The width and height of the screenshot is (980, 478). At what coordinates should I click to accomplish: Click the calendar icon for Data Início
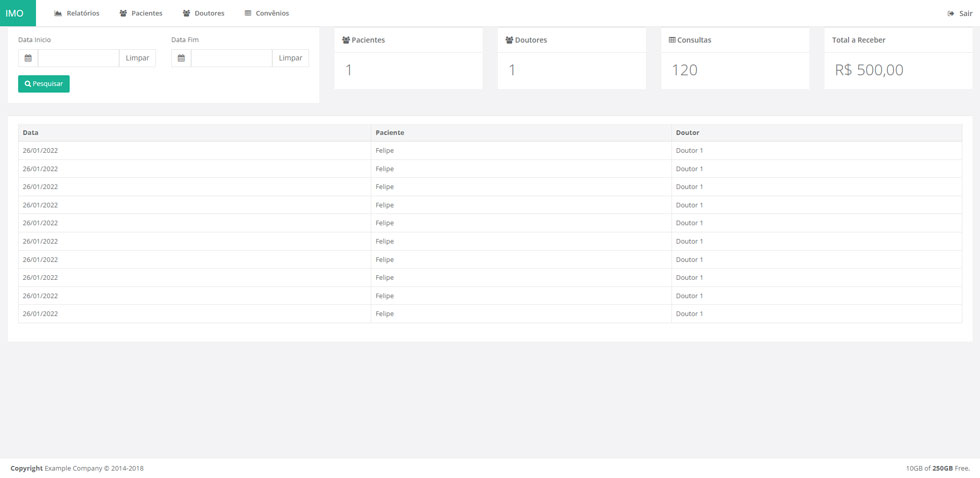coord(28,58)
